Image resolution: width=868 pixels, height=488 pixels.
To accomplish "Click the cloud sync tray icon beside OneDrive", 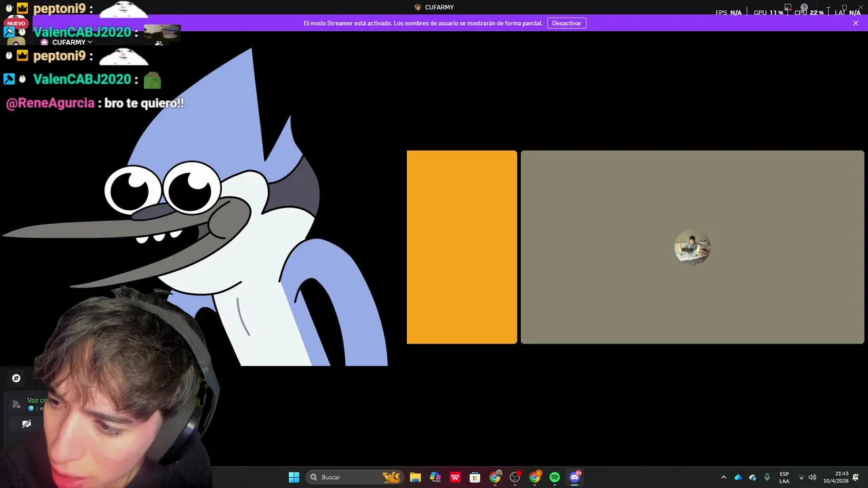I will click(x=753, y=477).
